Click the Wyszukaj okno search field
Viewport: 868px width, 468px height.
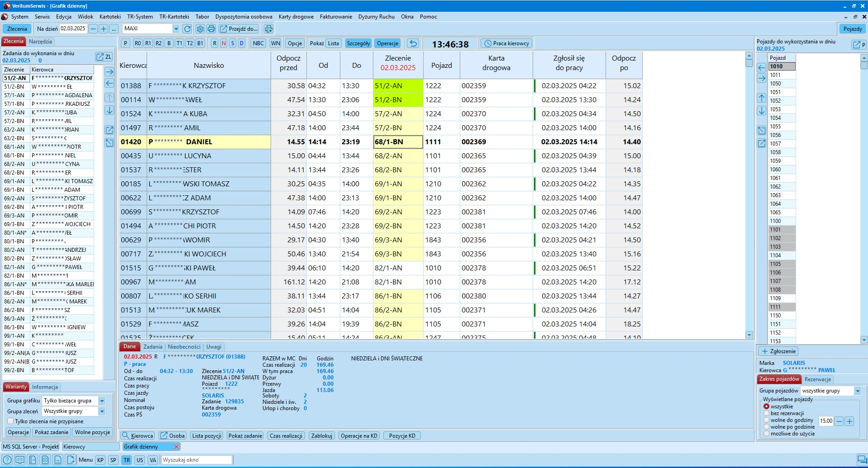point(196,460)
